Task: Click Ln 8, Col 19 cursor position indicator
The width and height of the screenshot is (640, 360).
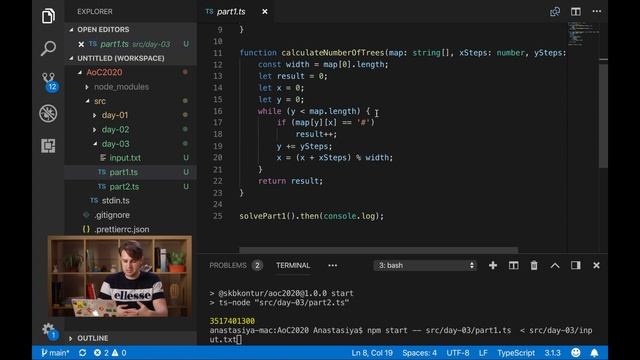Action: tap(372, 353)
